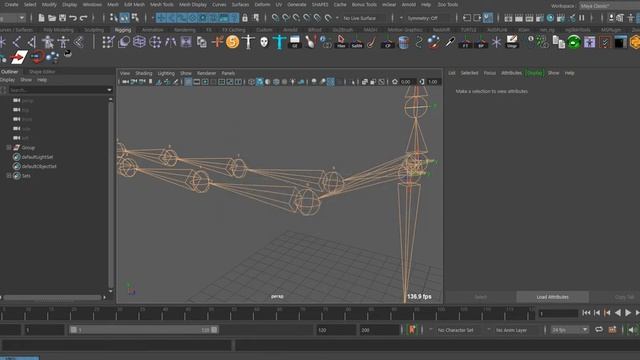
Task: Open the viewport Shading menu
Action: point(144,73)
